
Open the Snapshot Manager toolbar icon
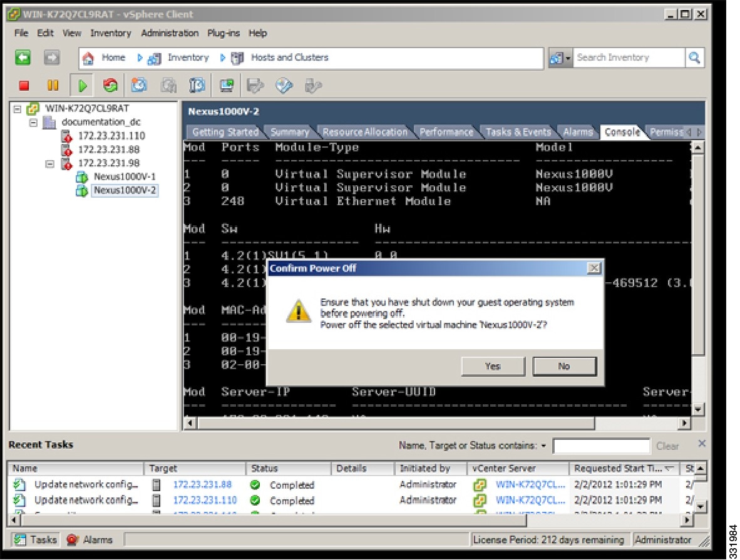coord(197,85)
